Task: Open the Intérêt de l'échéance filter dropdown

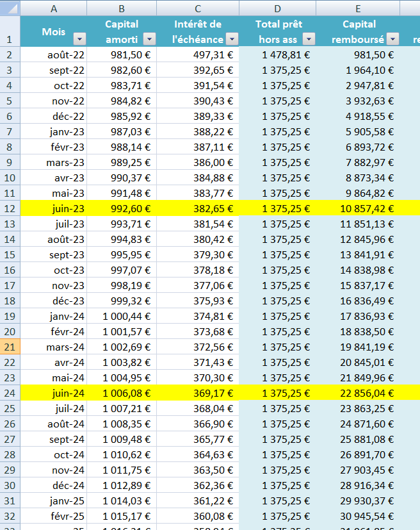Action: pyautogui.click(x=232, y=39)
